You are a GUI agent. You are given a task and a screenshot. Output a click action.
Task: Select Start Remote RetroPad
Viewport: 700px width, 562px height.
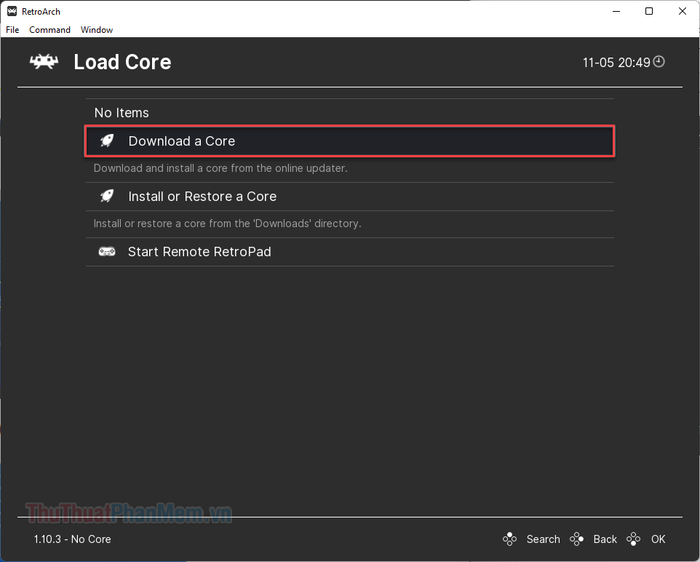(x=350, y=252)
